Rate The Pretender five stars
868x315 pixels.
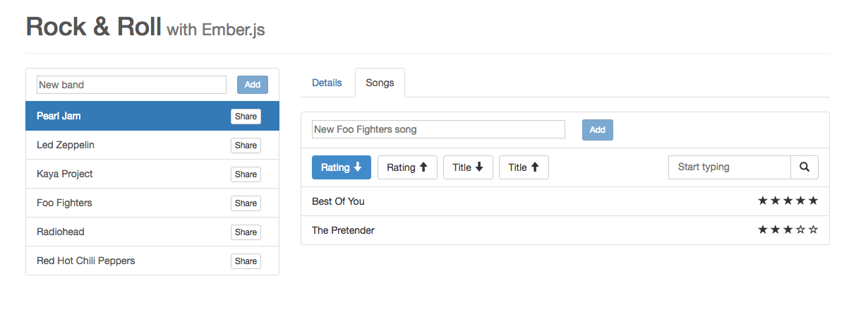(x=814, y=230)
